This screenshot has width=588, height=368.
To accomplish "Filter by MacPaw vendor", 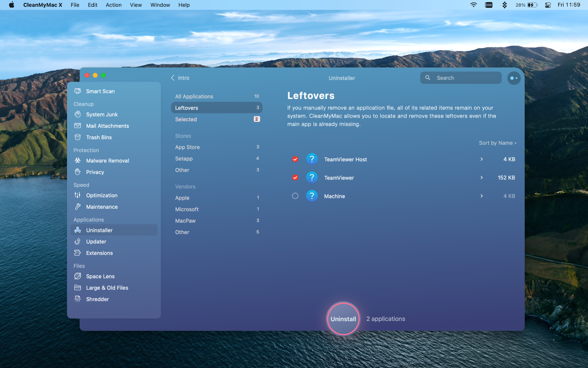I will point(217,220).
